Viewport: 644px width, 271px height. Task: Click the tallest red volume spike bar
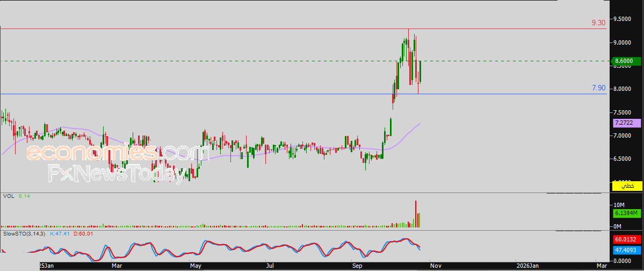(x=416, y=214)
